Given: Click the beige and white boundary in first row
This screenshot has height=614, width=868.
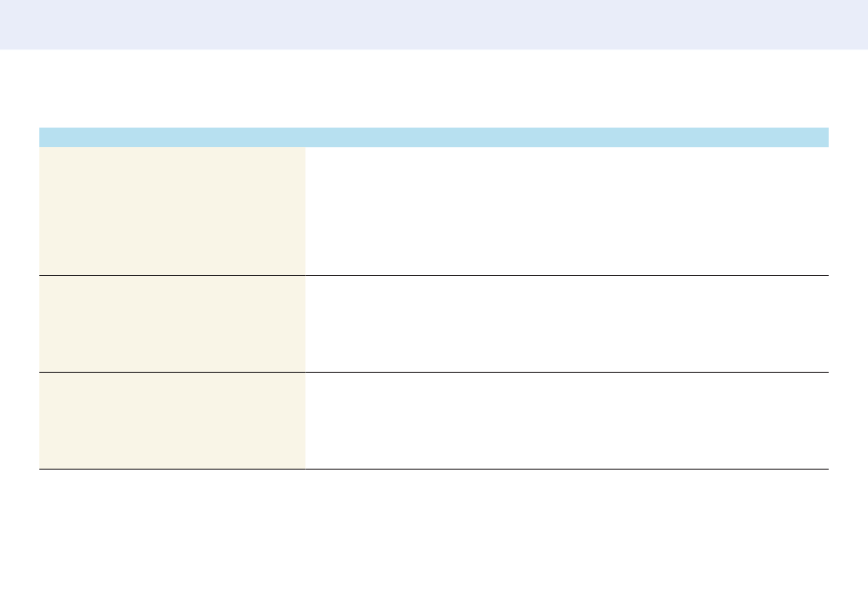Looking at the screenshot, I should (x=305, y=211).
